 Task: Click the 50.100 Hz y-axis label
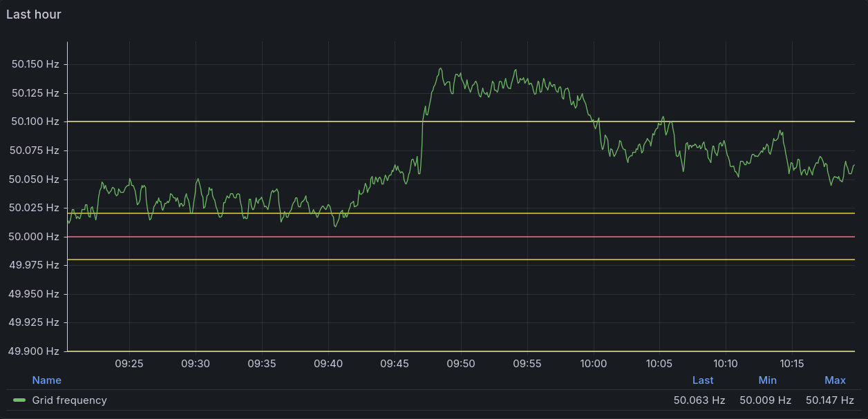(35, 121)
